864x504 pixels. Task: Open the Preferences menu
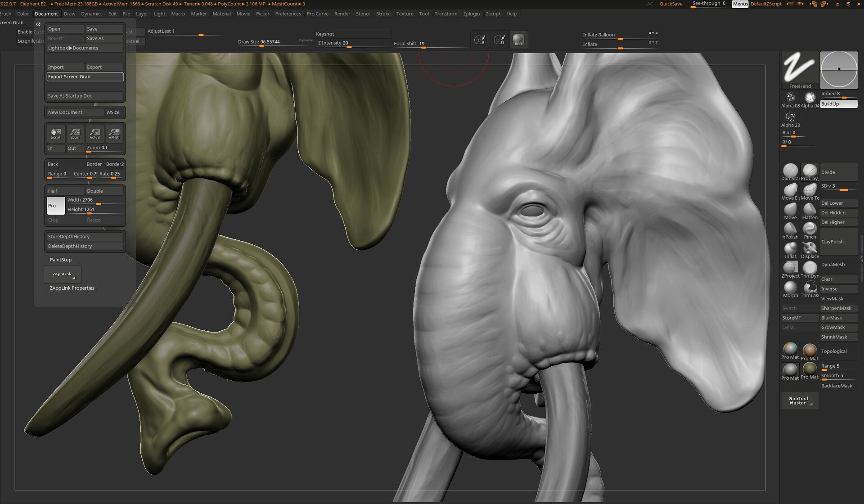click(288, 13)
